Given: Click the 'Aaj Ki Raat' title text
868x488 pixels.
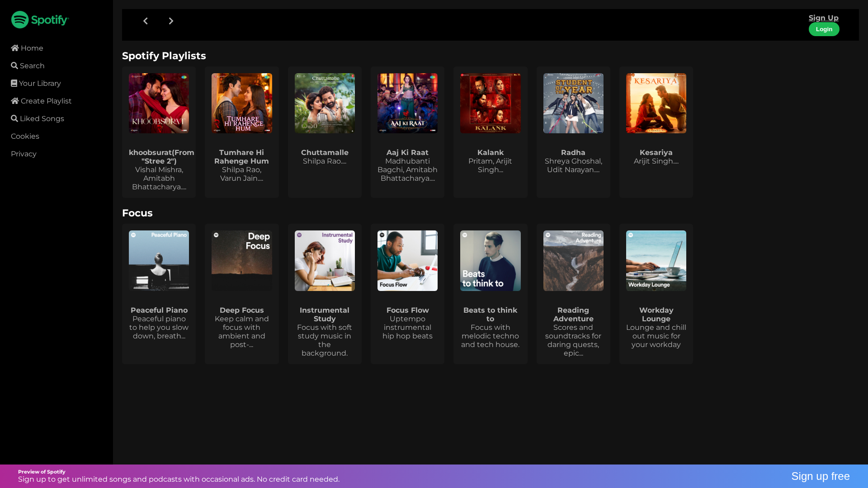Looking at the screenshot, I should (407, 153).
